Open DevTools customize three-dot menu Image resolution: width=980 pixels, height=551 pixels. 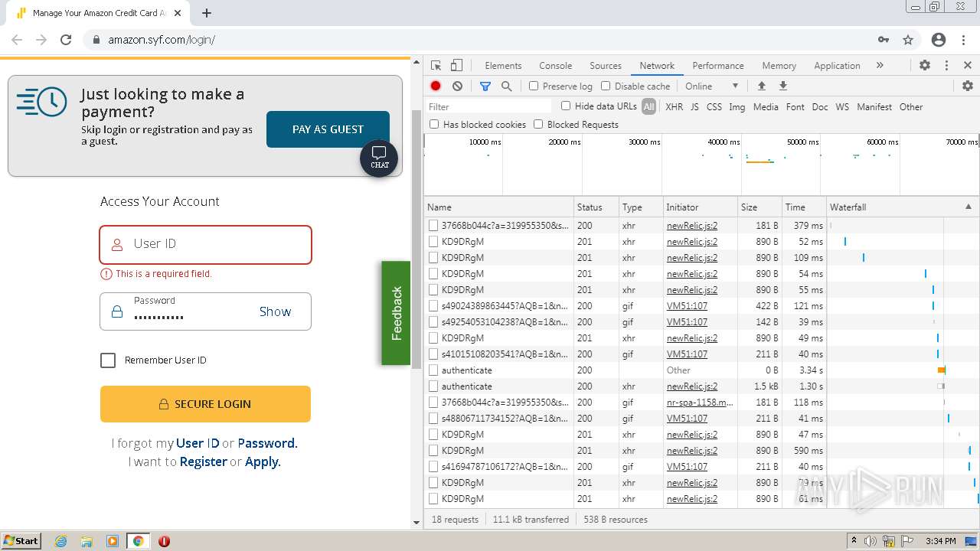point(946,66)
